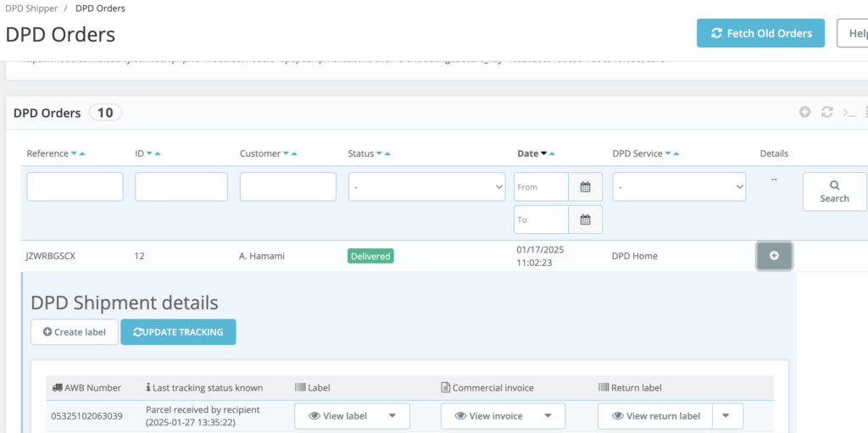
Task: Open the View invoice button
Action: pyautogui.click(x=495, y=416)
